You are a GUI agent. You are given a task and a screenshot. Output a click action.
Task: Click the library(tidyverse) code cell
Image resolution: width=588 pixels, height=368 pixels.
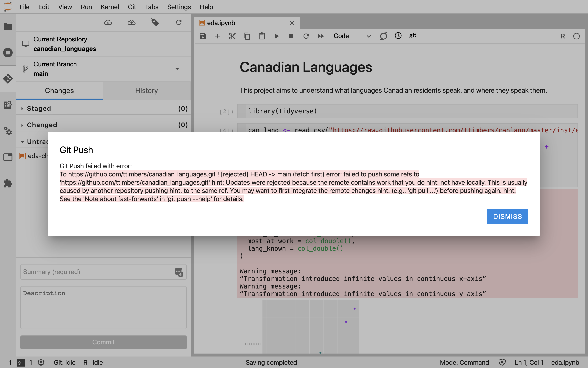(407, 111)
